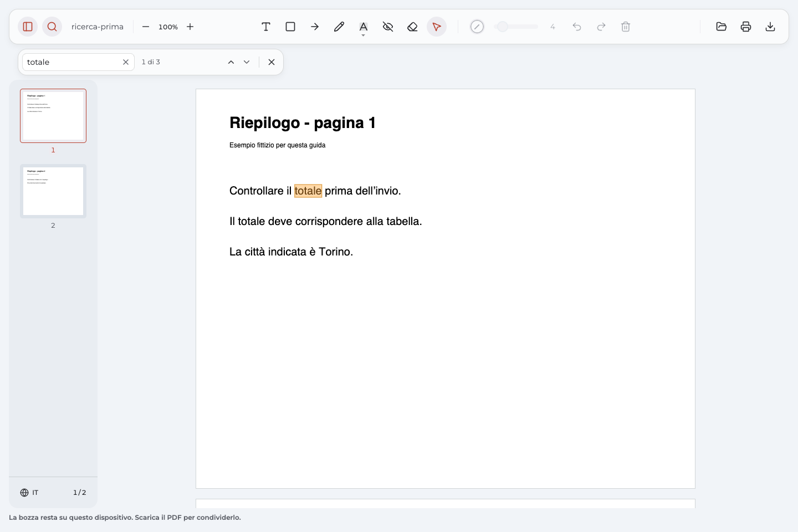The image size is (798, 532).
Task: Click heading Riepilogo - pagina 1
Action: pyautogui.click(x=303, y=122)
